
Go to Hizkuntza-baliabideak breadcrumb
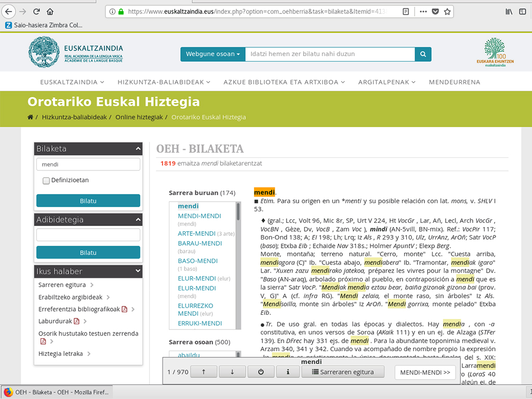click(74, 117)
